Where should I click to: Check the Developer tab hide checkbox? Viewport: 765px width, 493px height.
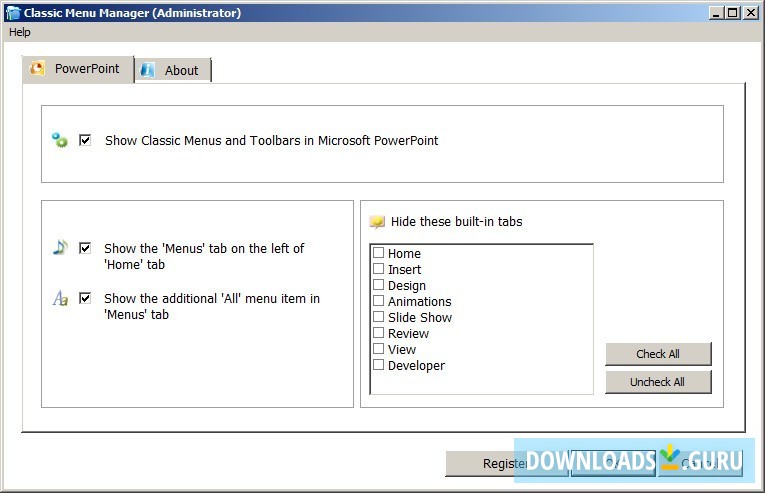click(x=378, y=365)
